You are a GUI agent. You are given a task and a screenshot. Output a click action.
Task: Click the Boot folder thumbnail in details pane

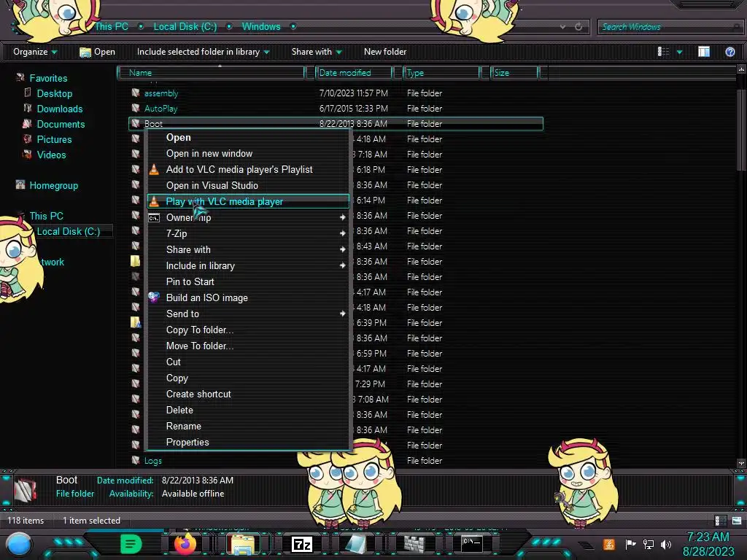pos(26,489)
